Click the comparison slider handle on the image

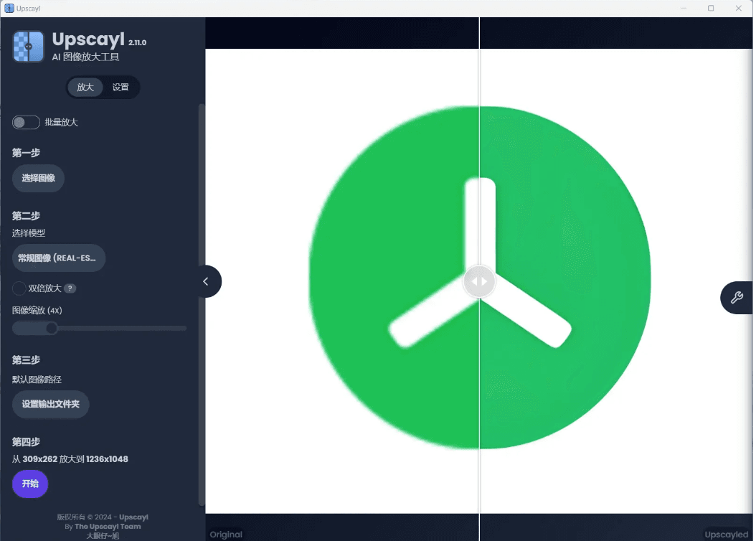click(479, 281)
